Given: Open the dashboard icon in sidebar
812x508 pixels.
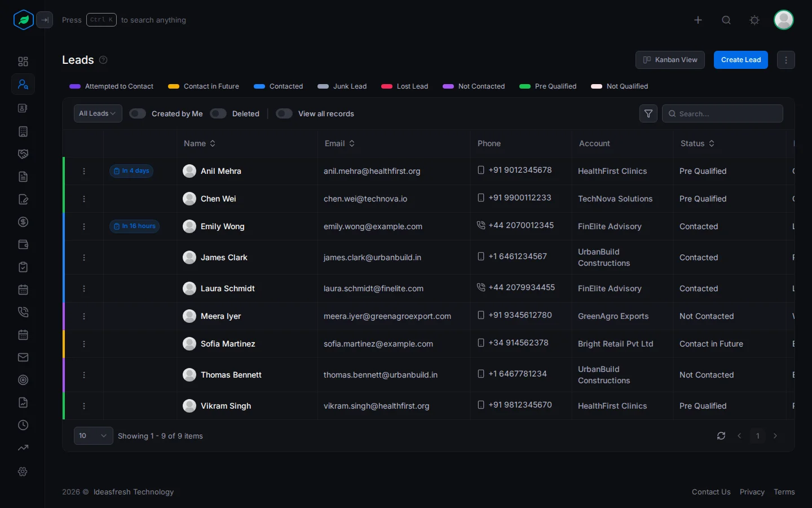Looking at the screenshot, I should pos(23,62).
